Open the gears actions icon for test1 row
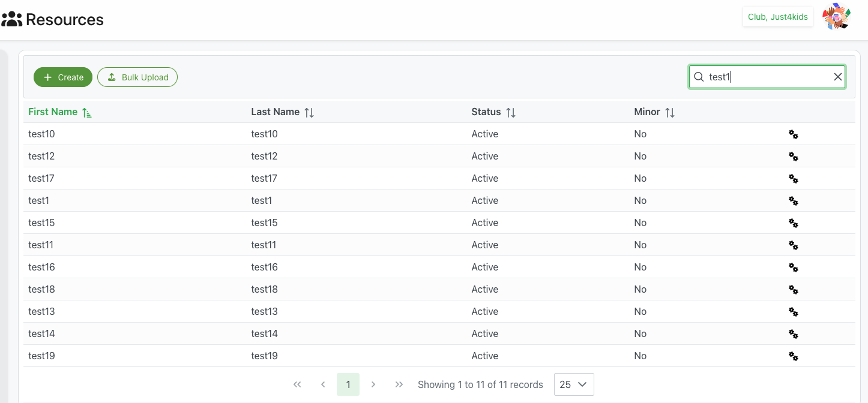The height and width of the screenshot is (403, 868). pos(793,201)
